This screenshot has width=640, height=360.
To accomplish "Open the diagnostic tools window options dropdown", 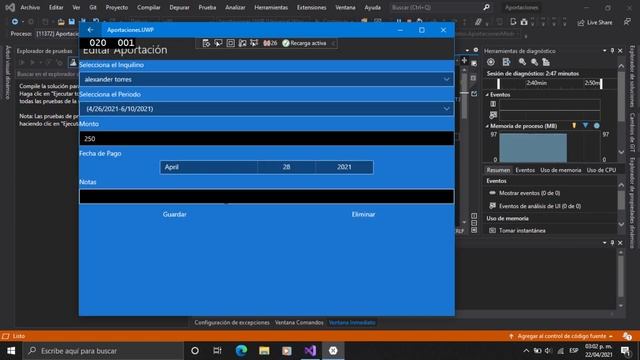I will [x=604, y=51].
